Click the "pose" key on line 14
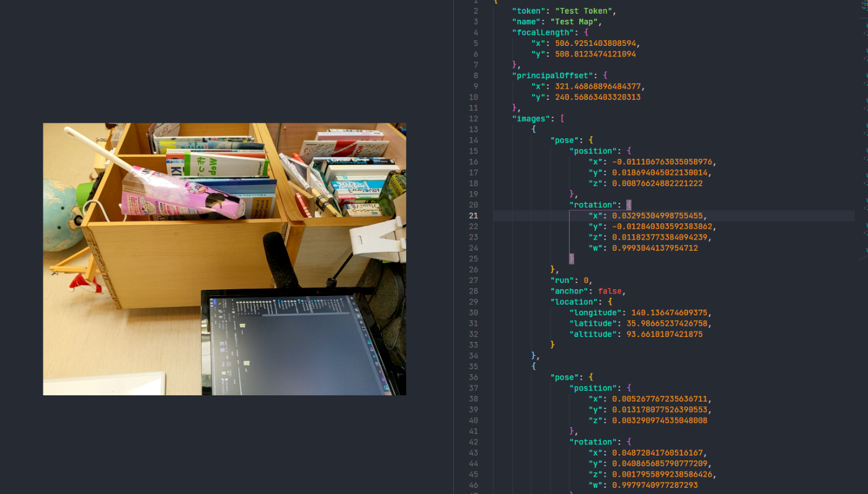Viewport: 868px width, 494px height. click(x=564, y=140)
